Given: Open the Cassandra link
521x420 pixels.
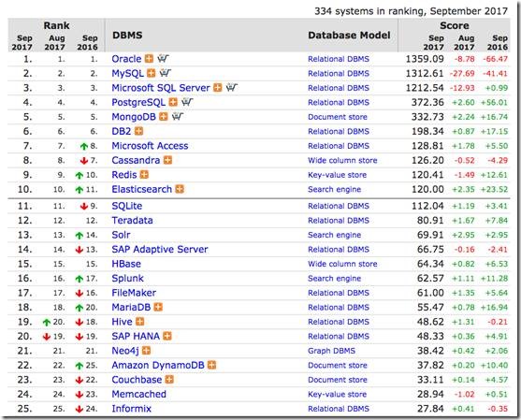Looking at the screenshot, I should click(x=136, y=160).
